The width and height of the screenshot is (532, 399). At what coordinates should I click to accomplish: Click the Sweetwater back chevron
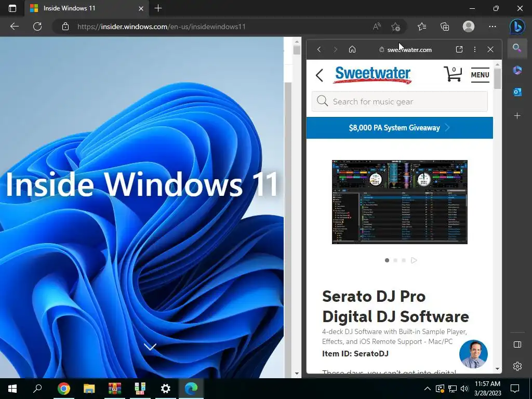pyautogui.click(x=320, y=75)
